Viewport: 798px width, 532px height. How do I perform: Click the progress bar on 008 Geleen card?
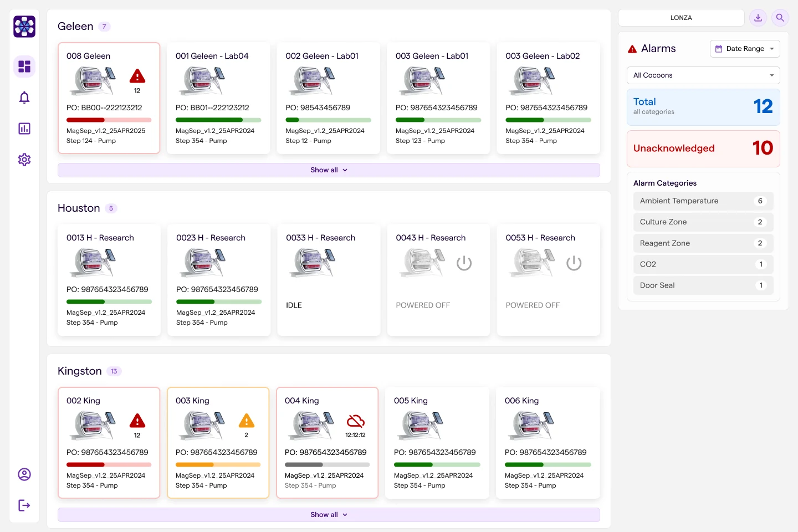109,120
